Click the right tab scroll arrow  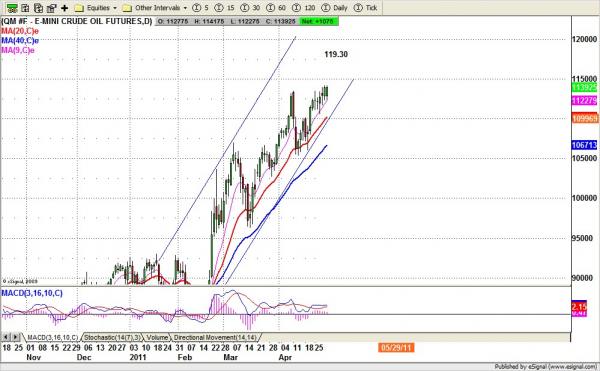(x=15, y=337)
